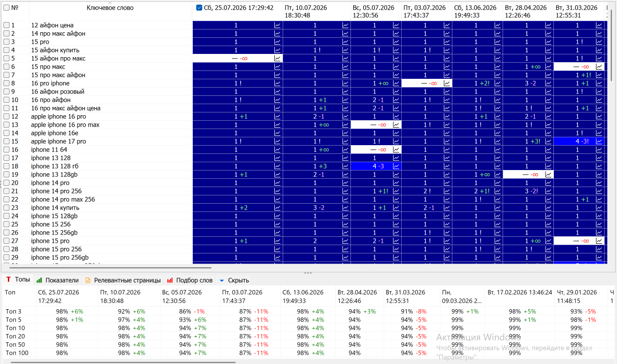Viewport: 617px width, 364px height.
Task: Open chart icon for 'apple iphone 16 pro' in 25.07.2026 column
Action: tap(277, 117)
